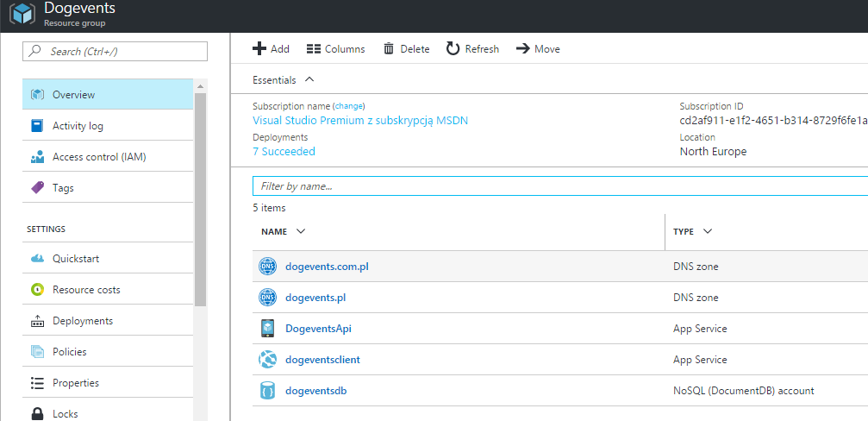
Task: Click the subscription name change link
Action: (348, 106)
